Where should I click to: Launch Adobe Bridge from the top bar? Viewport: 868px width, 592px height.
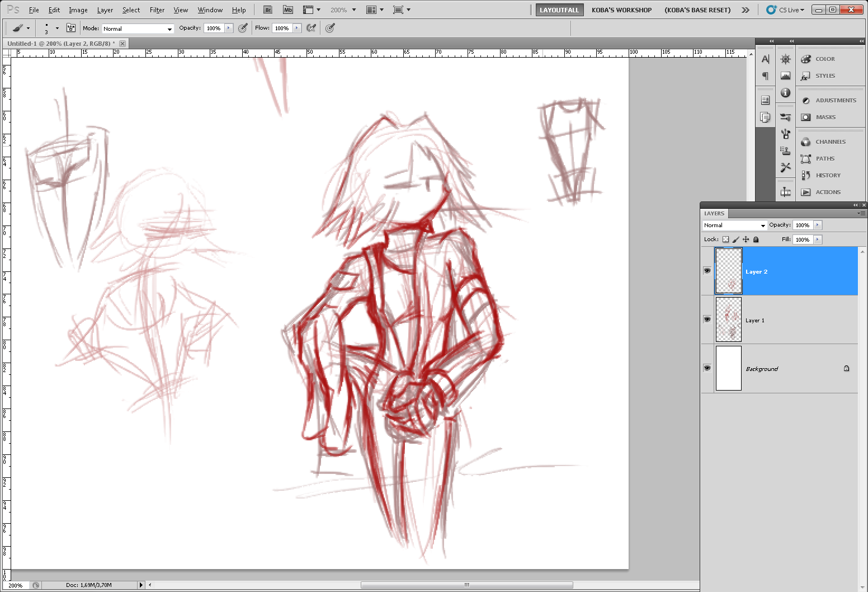pyautogui.click(x=268, y=10)
